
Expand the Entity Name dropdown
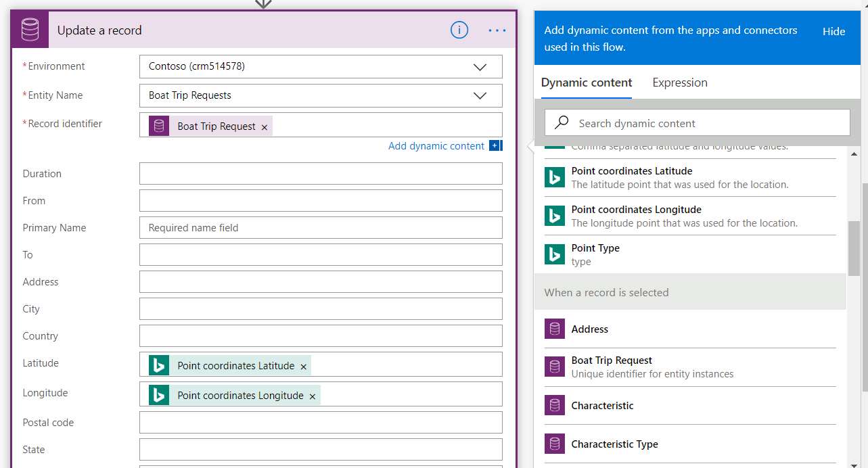[480, 95]
